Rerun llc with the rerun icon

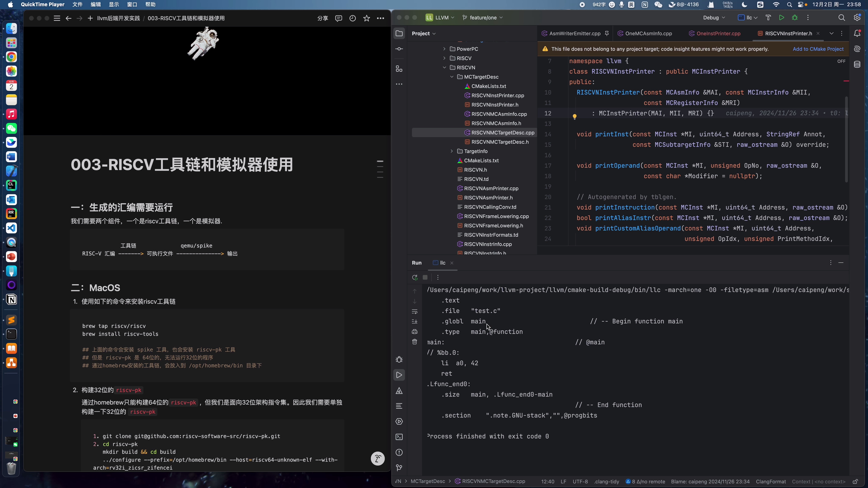coord(415,277)
